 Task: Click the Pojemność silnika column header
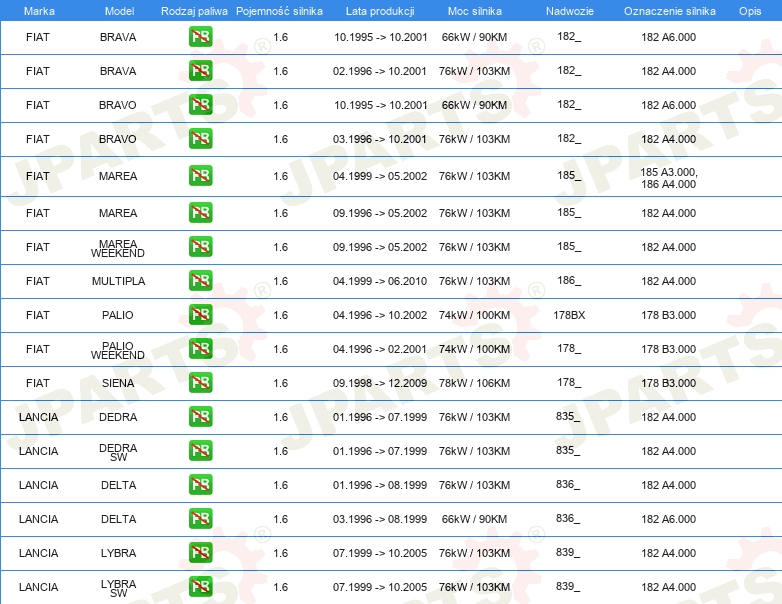coord(279,11)
